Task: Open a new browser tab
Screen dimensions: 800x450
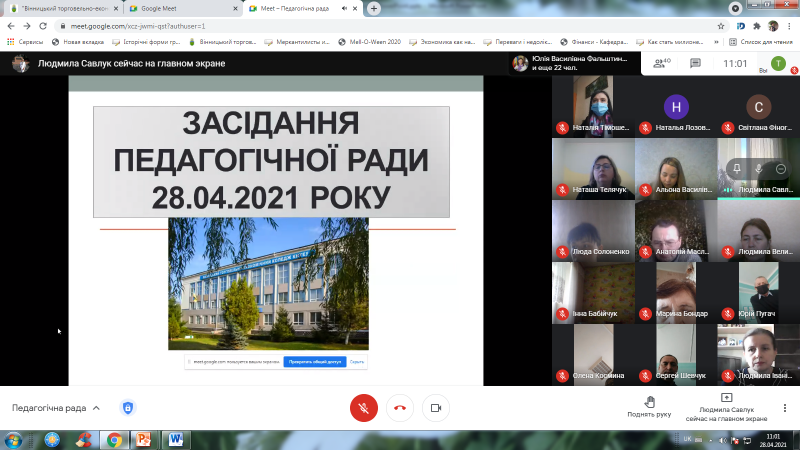Action: [374, 9]
